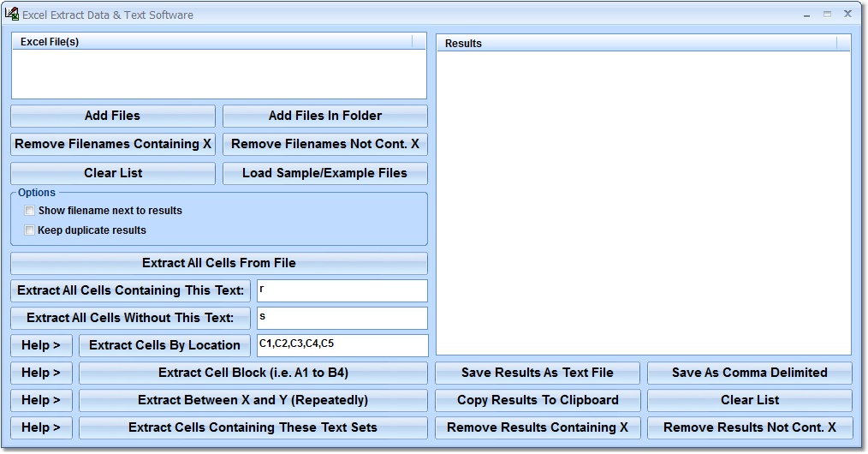Click Add Files In Folder button

(325, 116)
